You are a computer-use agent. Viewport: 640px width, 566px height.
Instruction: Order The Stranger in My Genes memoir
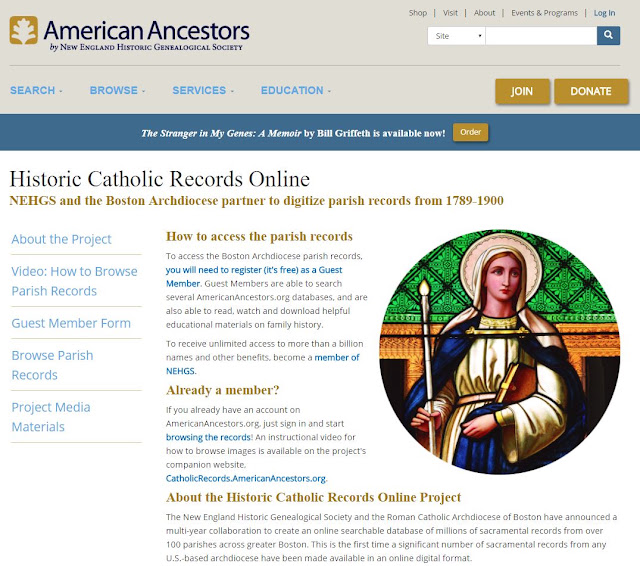pos(470,132)
